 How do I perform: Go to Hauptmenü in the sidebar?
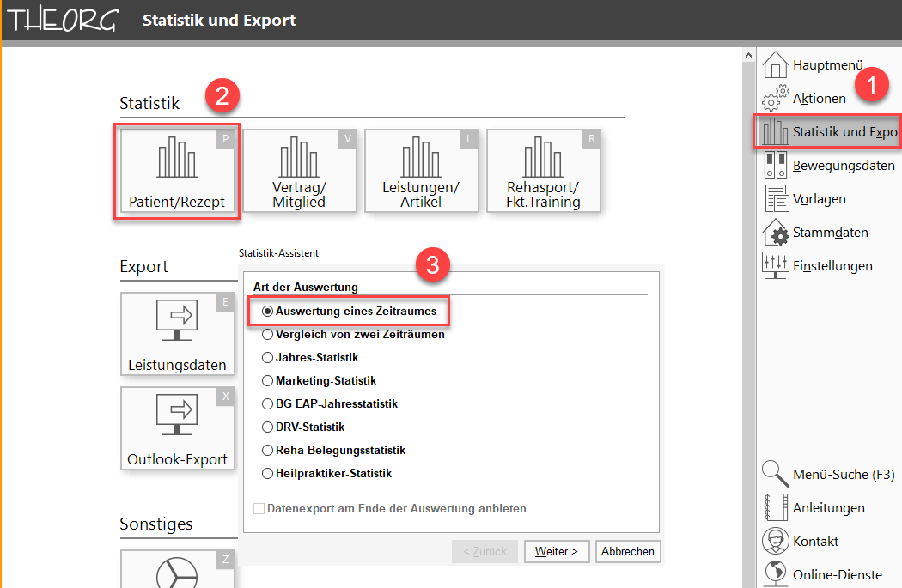click(826, 65)
